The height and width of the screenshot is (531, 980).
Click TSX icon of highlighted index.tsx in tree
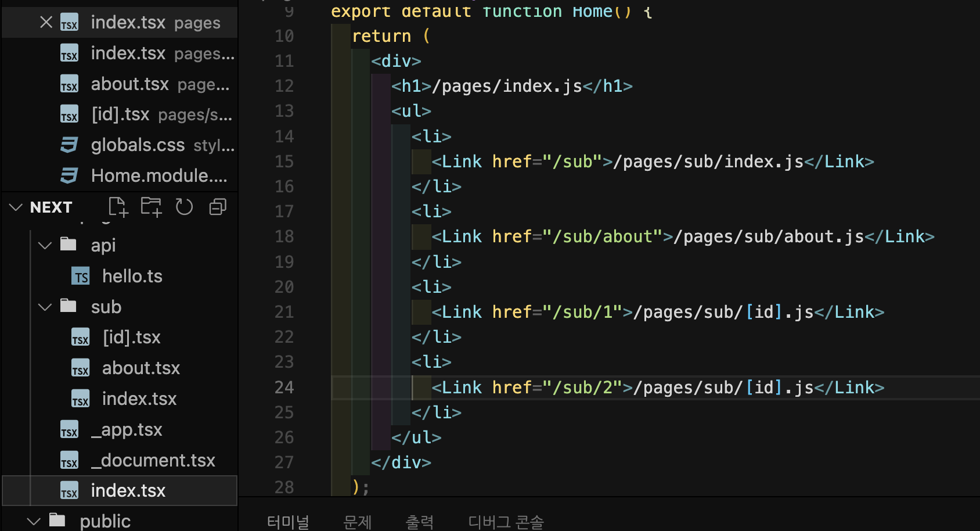click(x=69, y=491)
